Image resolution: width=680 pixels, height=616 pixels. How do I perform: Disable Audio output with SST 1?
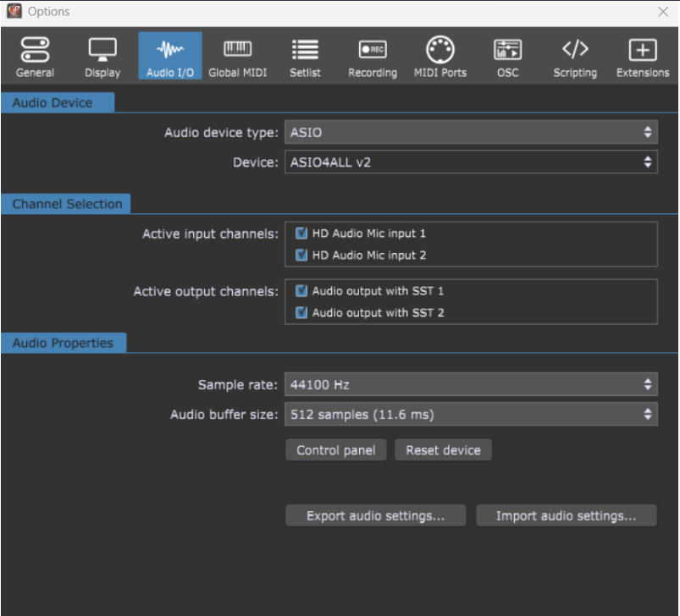301,291
